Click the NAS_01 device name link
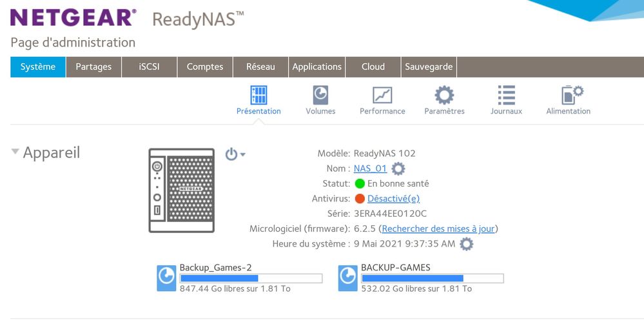This screenshot has height=324, width=644. pyautogui.click(x=370, y=168)
